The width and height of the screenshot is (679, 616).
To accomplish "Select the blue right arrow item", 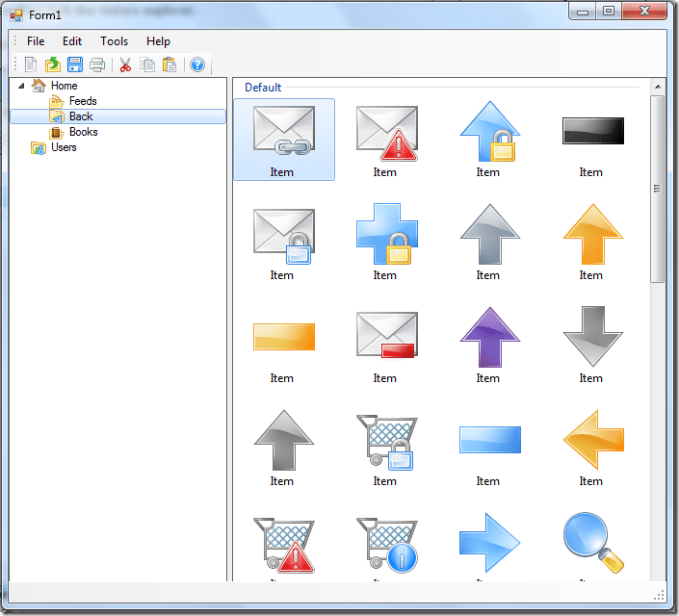I will (490, 544).
